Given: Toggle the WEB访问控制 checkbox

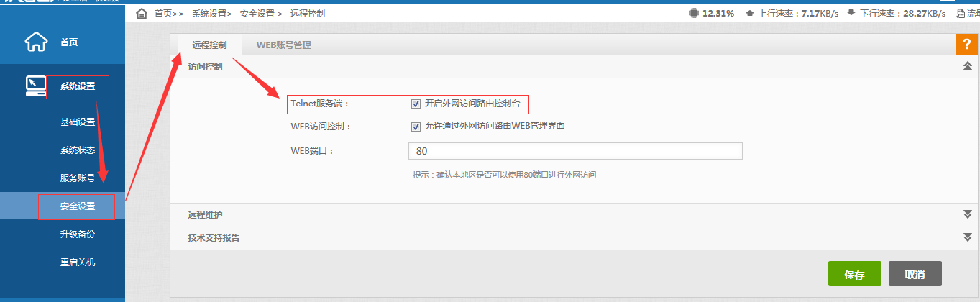Looking at the screenshot, I should (416, 127).
